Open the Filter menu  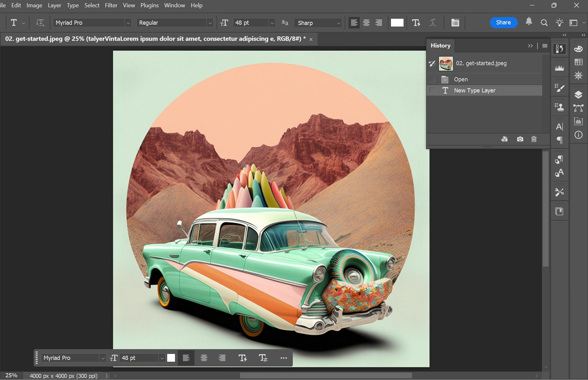point(111,5)
